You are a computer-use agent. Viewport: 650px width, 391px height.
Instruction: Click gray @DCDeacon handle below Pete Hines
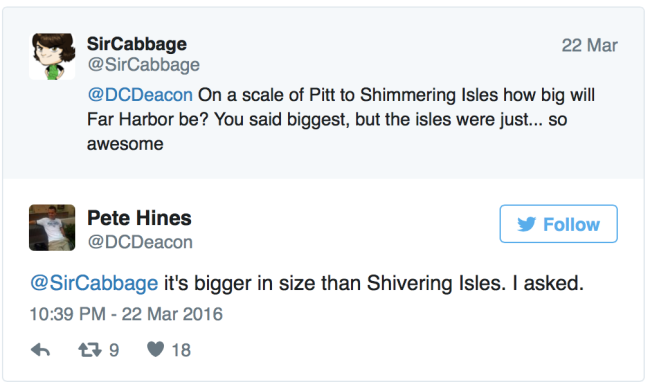pos(140,242)
